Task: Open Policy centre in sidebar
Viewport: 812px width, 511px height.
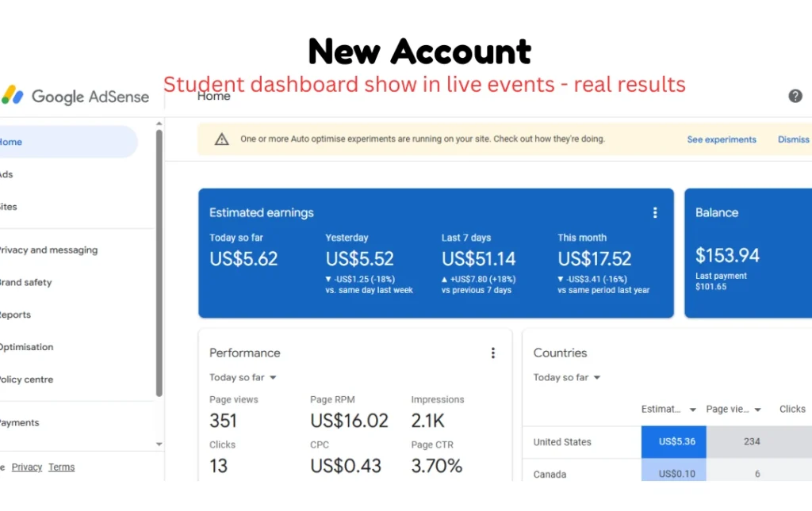Action: click(x=26, y=379)
